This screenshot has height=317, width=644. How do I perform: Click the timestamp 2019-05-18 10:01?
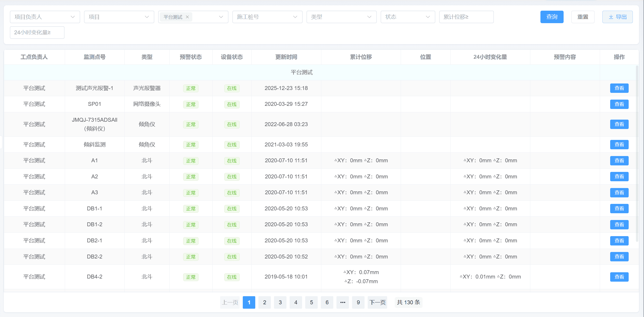(x=286, y=277)
